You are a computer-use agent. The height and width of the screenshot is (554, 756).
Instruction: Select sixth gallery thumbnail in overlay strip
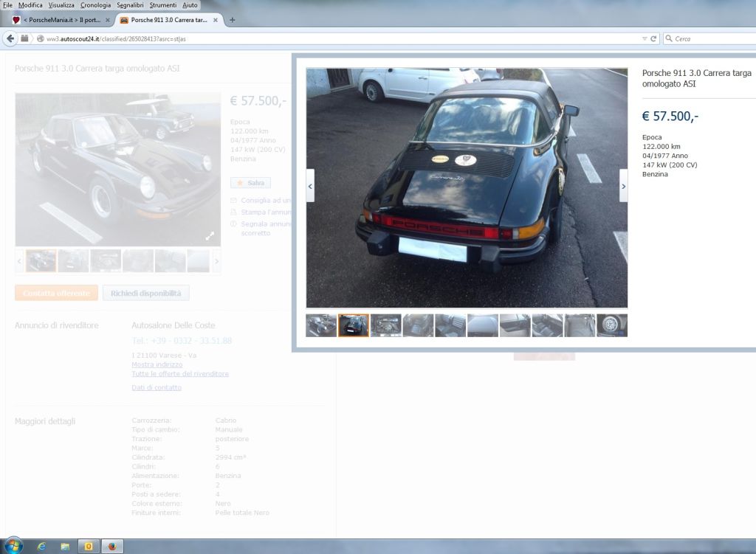click(483, 325)
